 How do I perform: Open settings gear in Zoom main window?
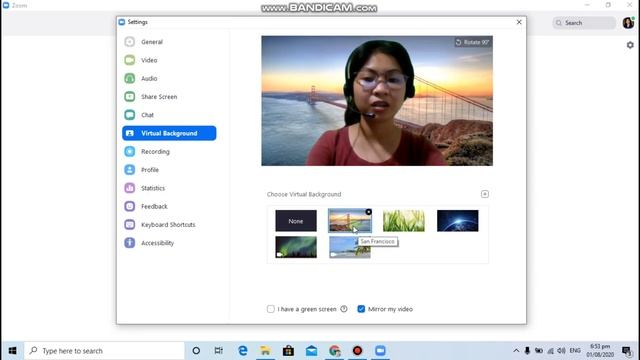point(630,45)
